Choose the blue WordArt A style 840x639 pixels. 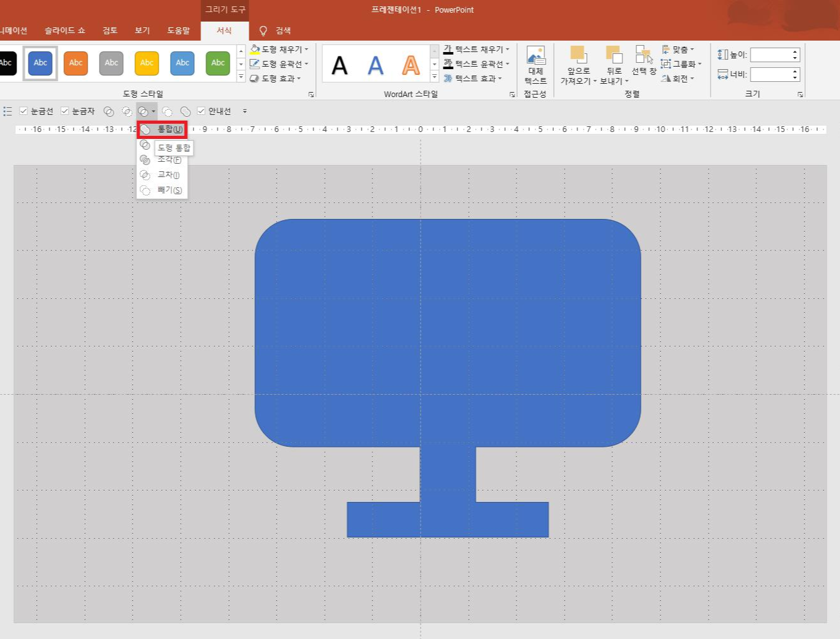[x=376, y=65]
